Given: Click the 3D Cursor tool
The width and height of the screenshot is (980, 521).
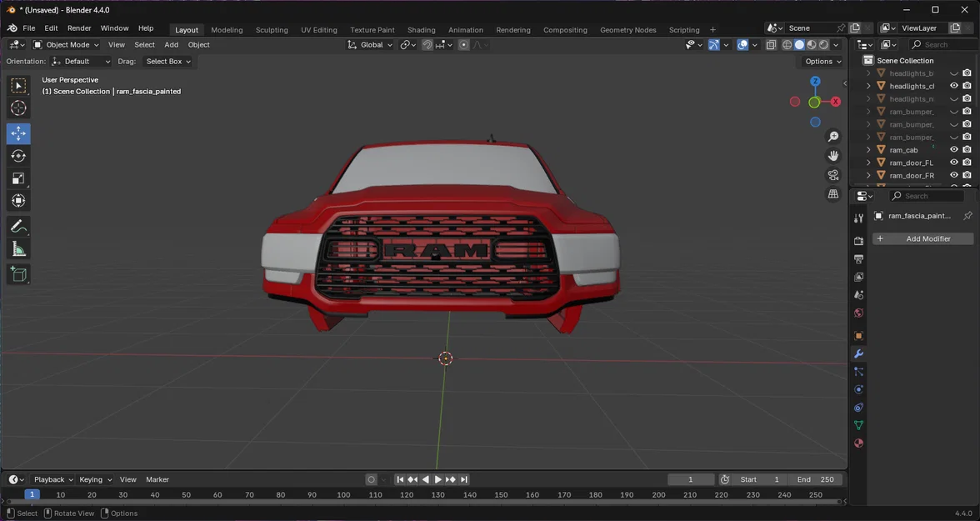Looking at the screenshot, I should pos(18,108).
